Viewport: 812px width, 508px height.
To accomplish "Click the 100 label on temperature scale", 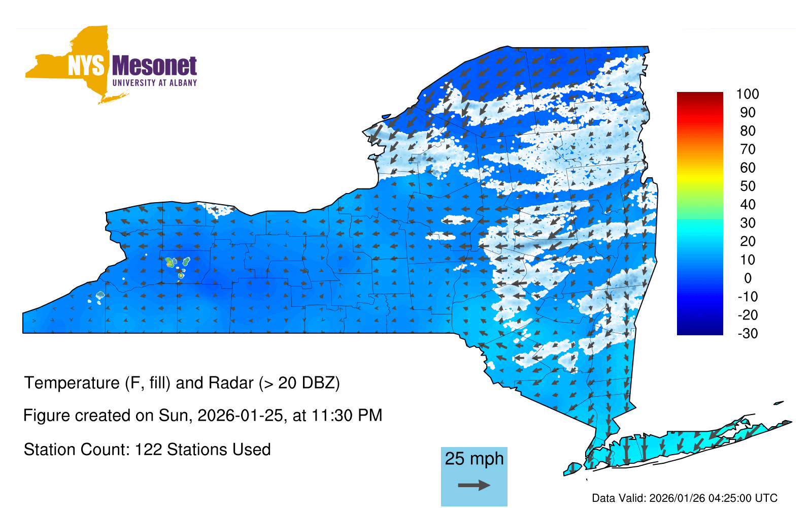I will (748, 94).
